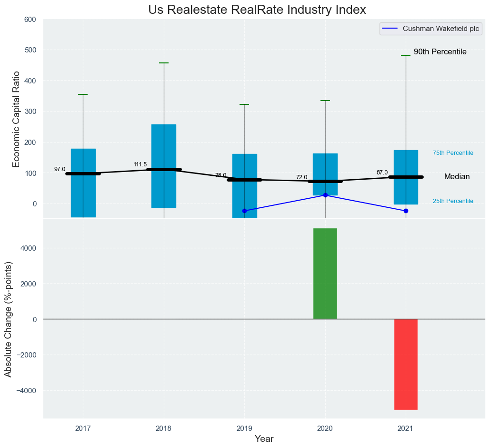Select the red 2021 absolute change bar
This screenshot has height=448, width=490.
coord(406,364)
